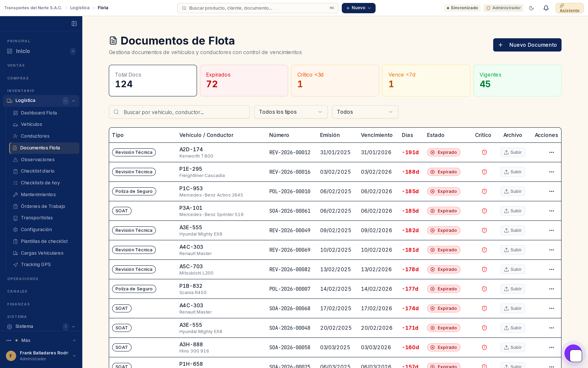
Task: Focus the Buscar por vehículo search field
Action: click(x=179, y=112)
